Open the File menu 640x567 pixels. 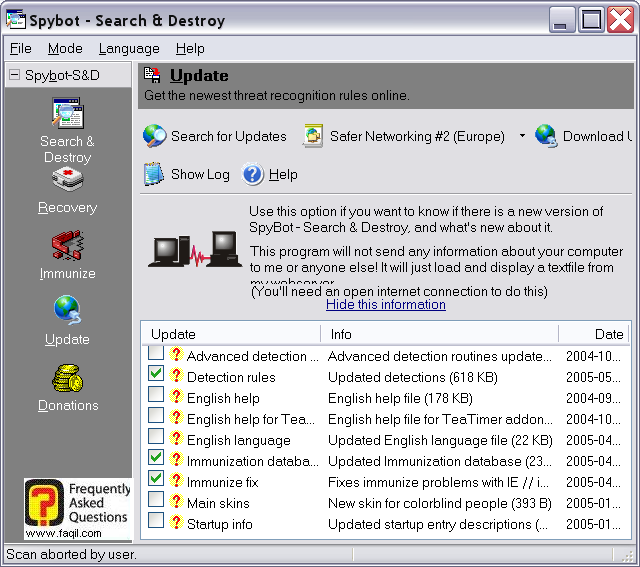(x=20, y=49)
